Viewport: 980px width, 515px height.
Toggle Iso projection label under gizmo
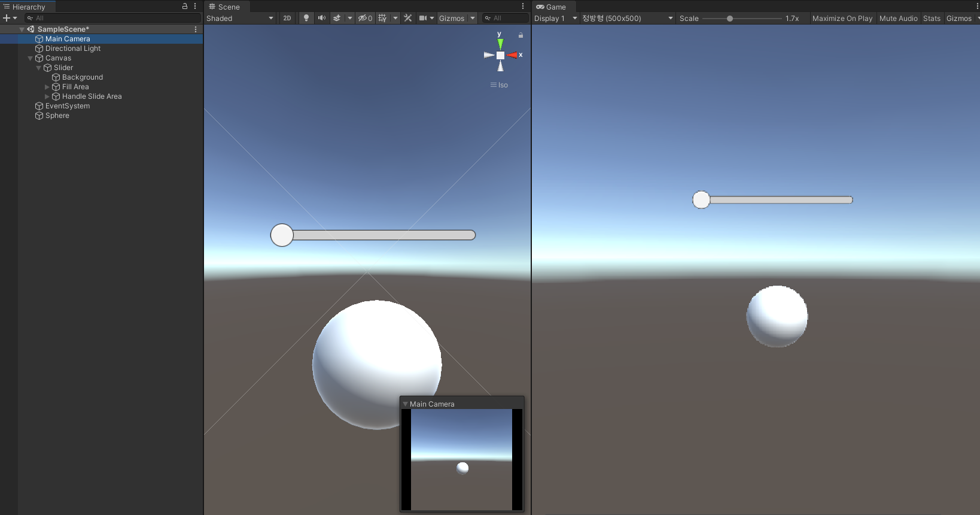pyautogui.click(x=500, y=85)
